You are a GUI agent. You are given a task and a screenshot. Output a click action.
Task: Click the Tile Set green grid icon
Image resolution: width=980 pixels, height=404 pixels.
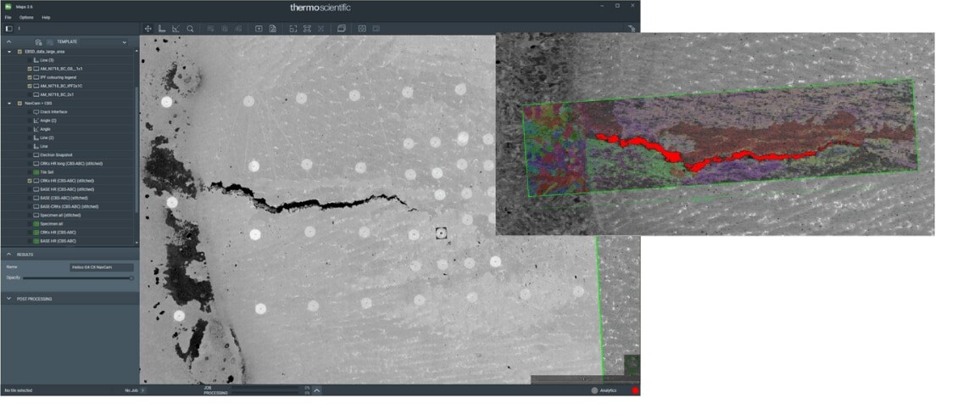pyautogui.click(x=36, y=172)
